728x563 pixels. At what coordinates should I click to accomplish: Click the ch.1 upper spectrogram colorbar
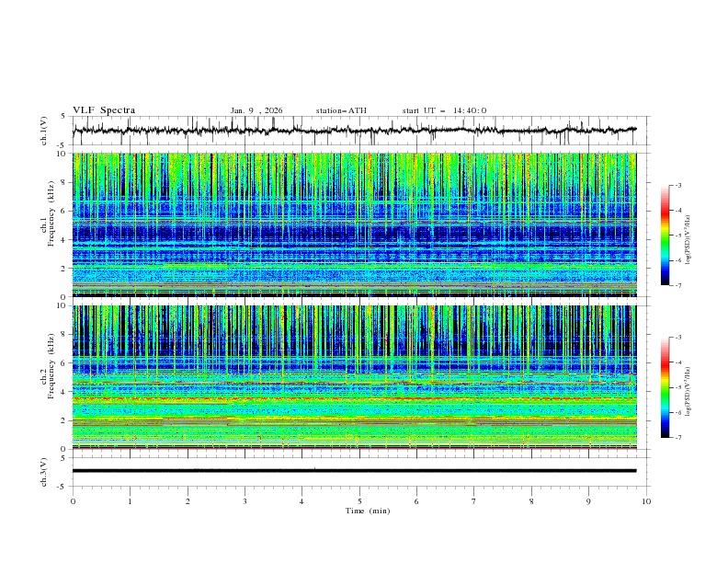point(665,236)
